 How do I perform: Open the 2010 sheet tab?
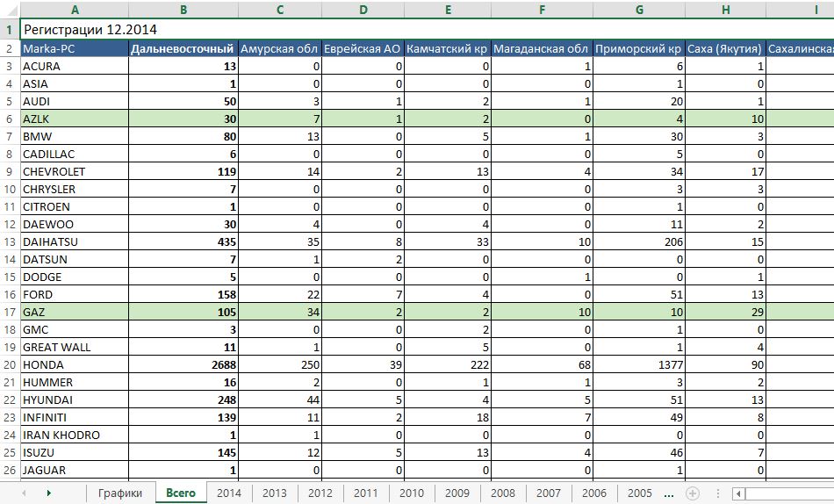[412, 493]
